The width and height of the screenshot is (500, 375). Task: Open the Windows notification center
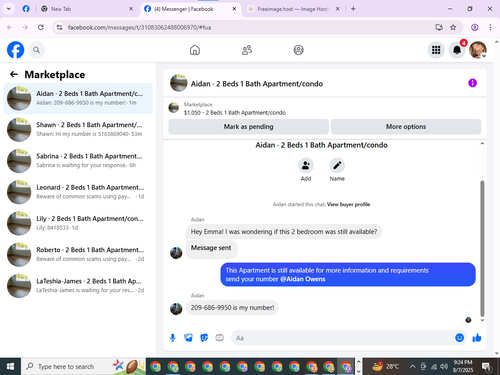[487, 367]
